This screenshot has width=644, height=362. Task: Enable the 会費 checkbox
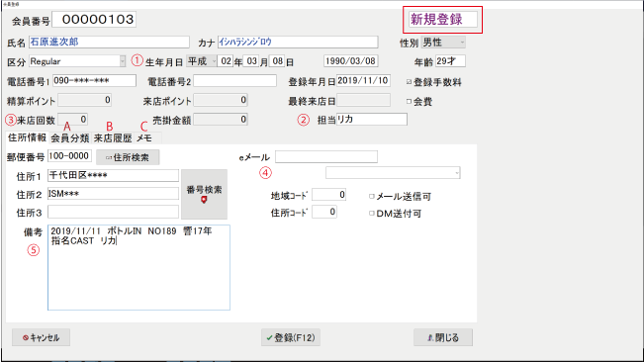(409, 101)
